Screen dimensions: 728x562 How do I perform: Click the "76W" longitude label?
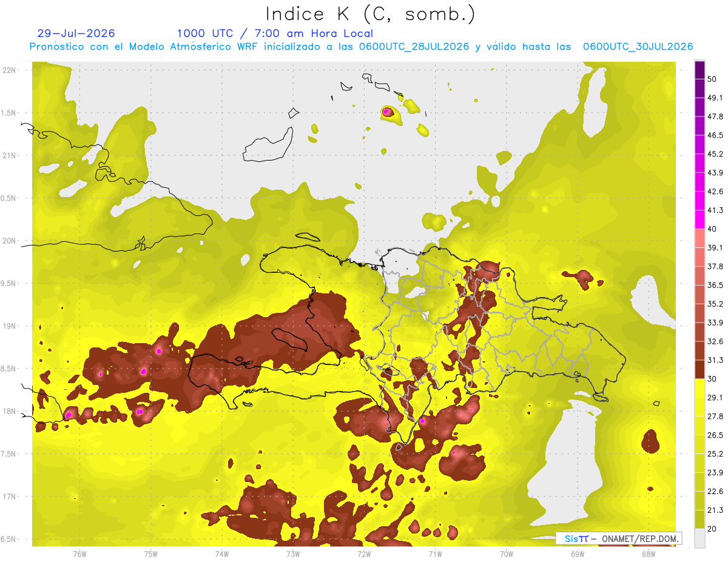pyautogui.click(x=80, y=553)
